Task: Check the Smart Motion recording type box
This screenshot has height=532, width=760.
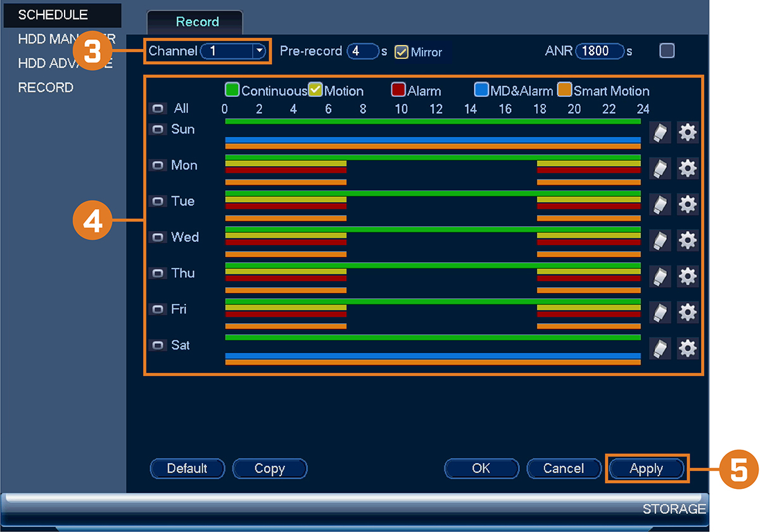Action: click(x=565, y=90)
